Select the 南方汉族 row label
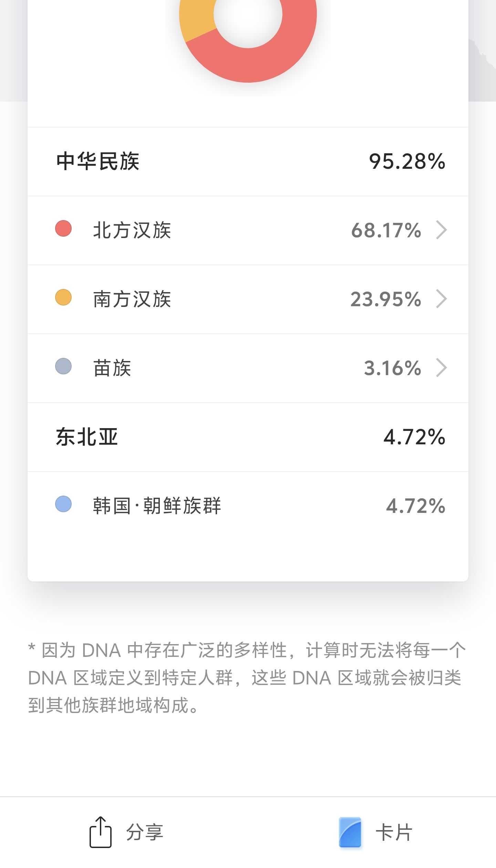496x868 pixels. [132, 299]
